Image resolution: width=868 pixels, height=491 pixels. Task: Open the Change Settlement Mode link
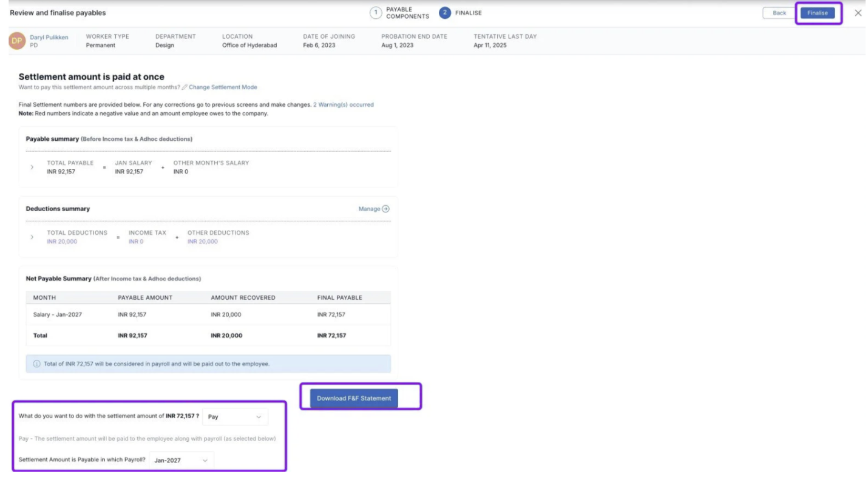[x=223, y=87]
